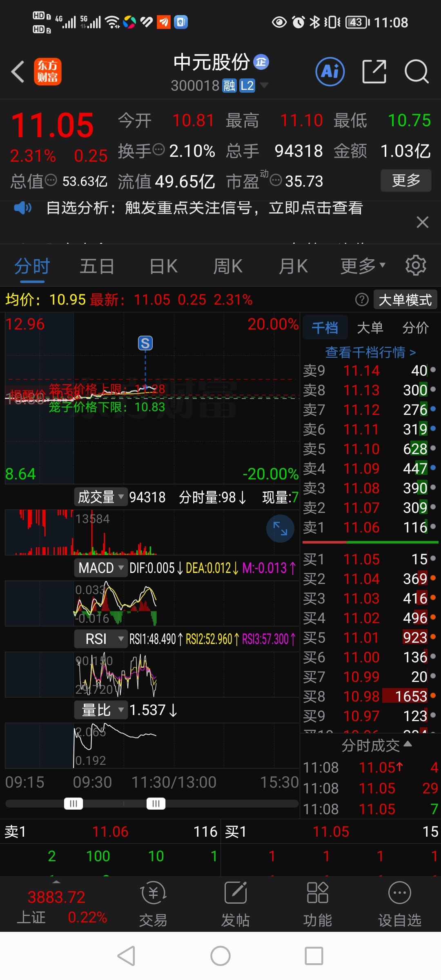Tap current price 11.05 header

[x=52, y=125]
